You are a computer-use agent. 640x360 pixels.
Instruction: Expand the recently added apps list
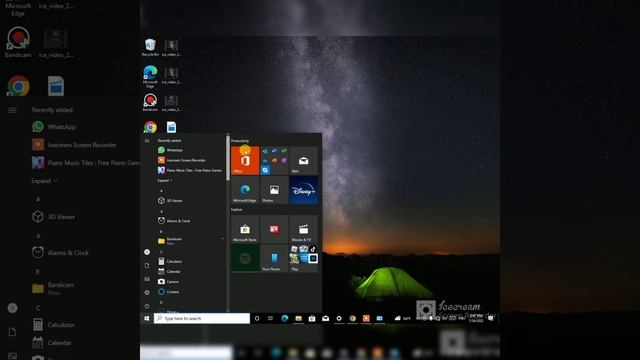pos(164,180)
